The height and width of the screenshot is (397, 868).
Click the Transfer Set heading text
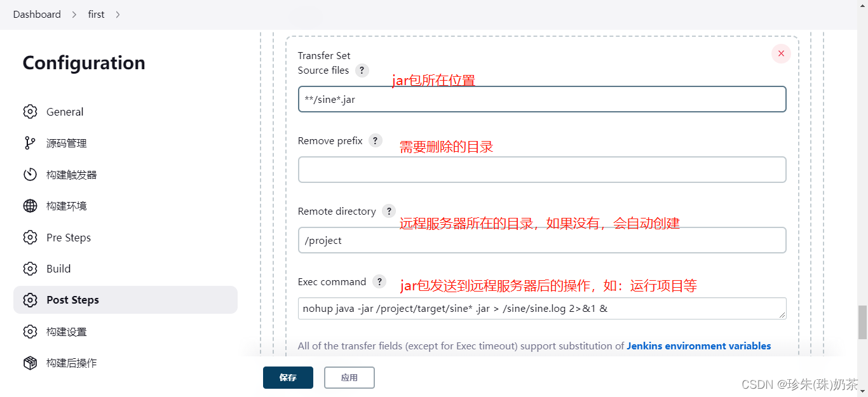tap(324, 56)
